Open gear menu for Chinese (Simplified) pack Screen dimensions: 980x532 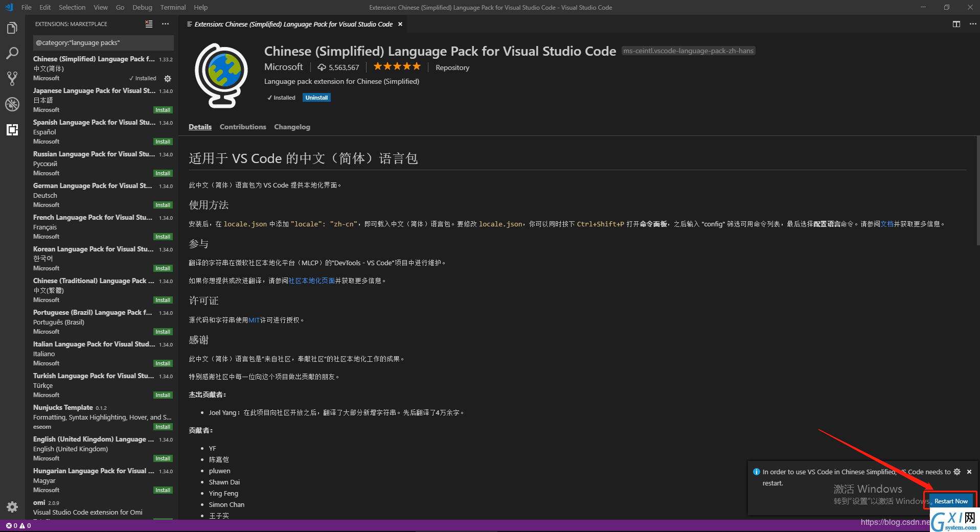tap(168, 79)
